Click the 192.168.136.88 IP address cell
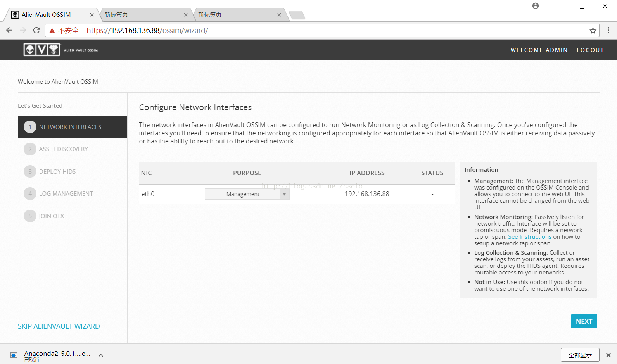617x364 pixels. tap(367, 194)
